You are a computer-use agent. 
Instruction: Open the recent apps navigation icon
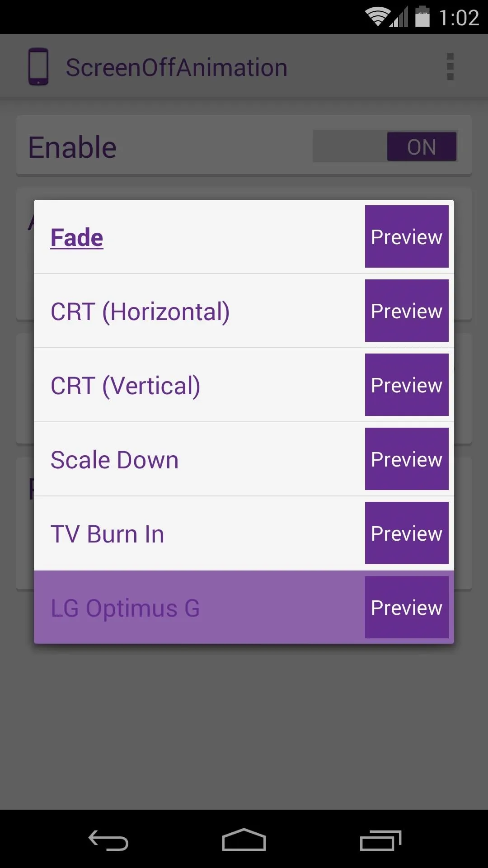pos(380,840)
